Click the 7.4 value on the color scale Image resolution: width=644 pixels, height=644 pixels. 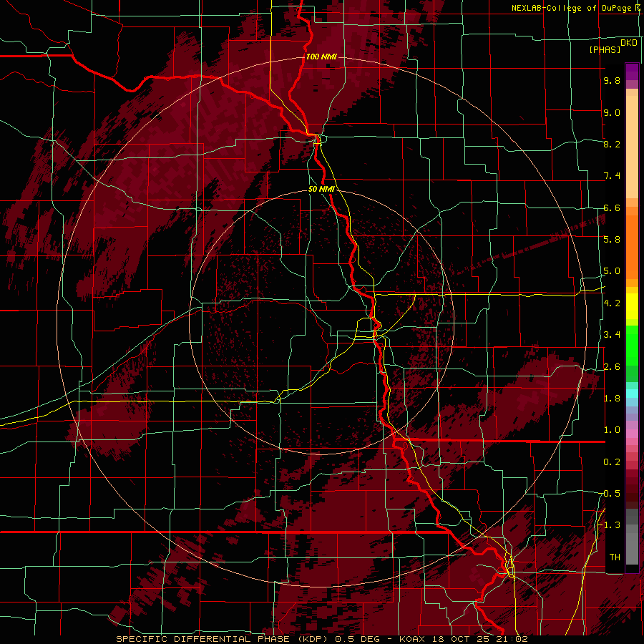[x=612, y=176]
